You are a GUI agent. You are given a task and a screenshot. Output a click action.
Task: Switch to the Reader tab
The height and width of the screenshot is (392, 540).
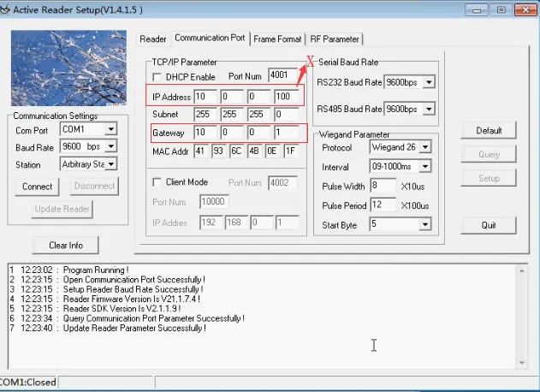click(x=153, y=39)
